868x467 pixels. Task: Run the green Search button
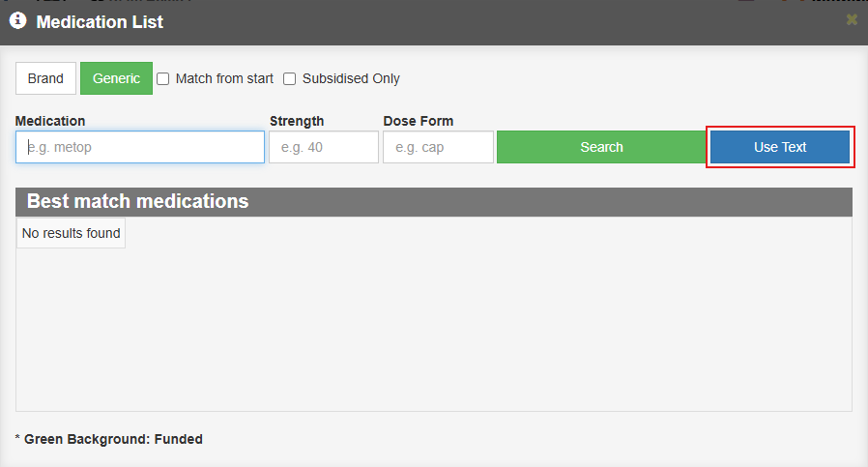602,147
